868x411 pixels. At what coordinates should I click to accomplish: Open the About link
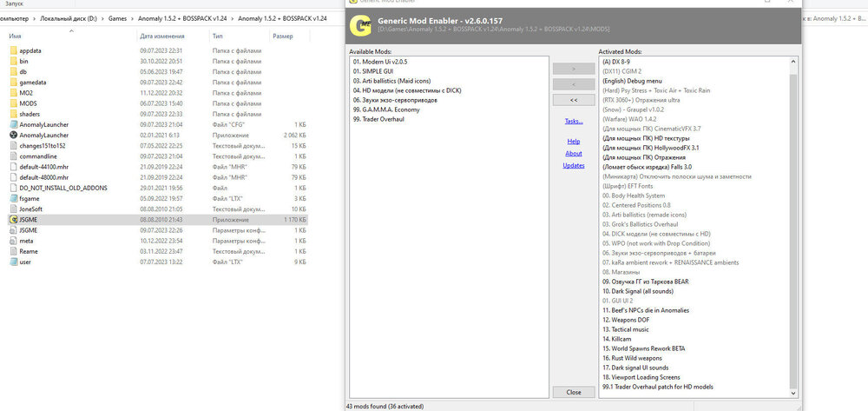point(574,154)
